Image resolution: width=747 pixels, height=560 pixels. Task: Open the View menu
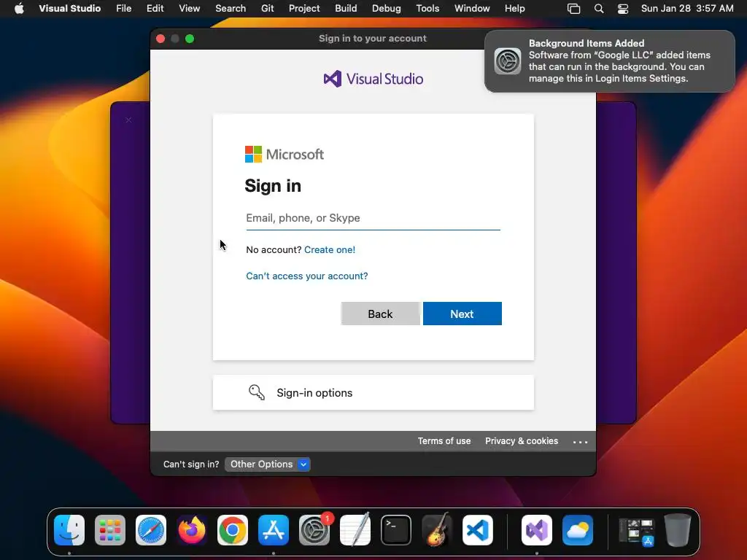(189, 9)
